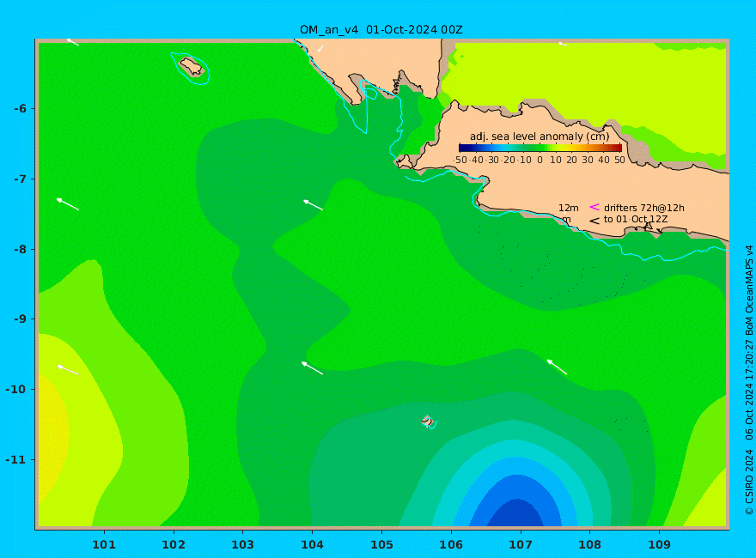The width and height of the screenshot is (756, 558).
Task: Click longitude tick label 109
Action: click(659, 544)
